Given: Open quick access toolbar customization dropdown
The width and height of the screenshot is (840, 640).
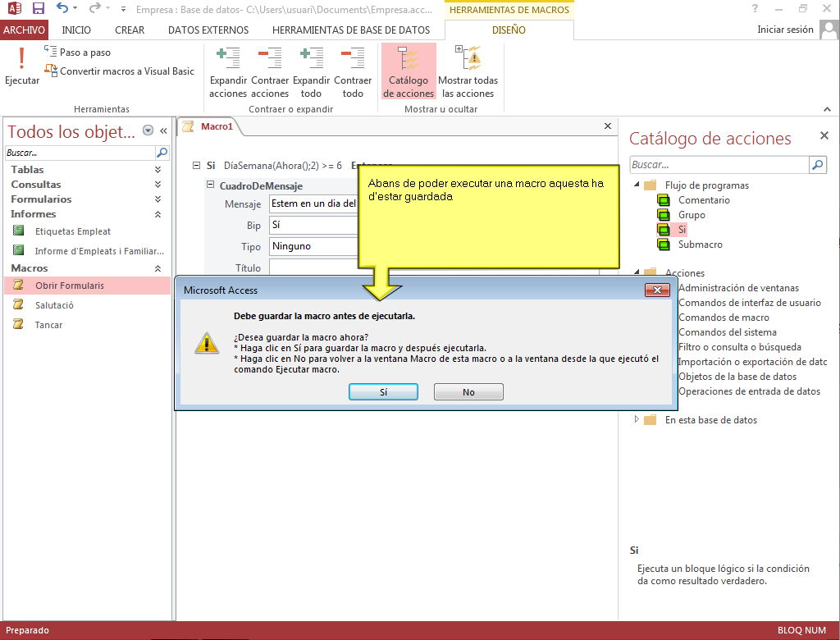Looking at the screenshot, I should [x=123, y=8].
